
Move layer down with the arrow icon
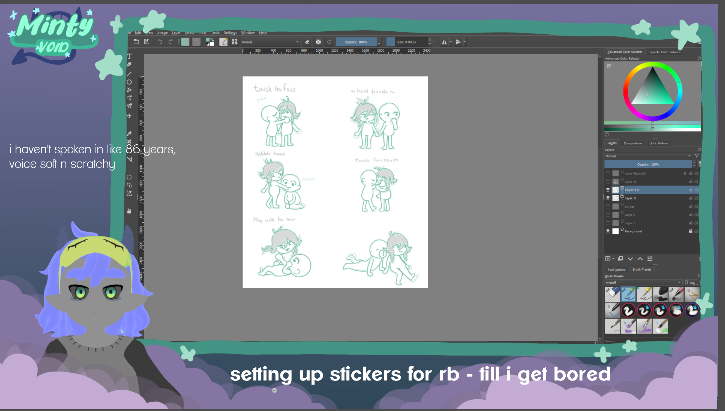click(630, 259)
